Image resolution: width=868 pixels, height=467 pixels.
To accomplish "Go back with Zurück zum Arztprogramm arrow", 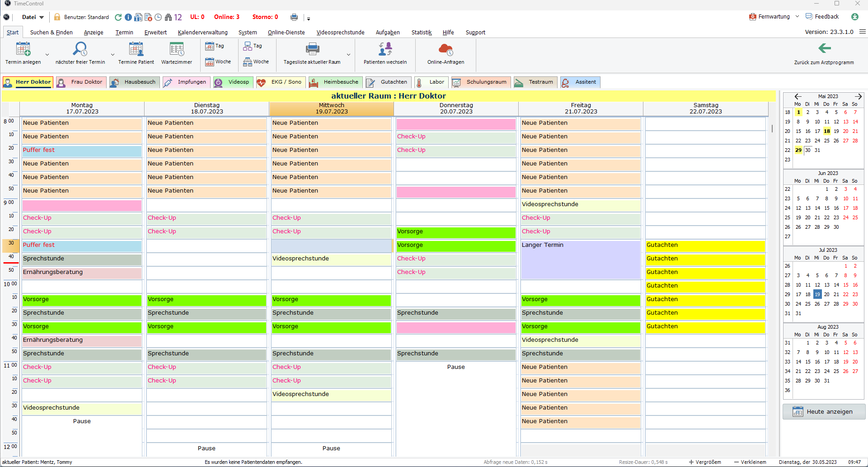I will pos(824,48).
